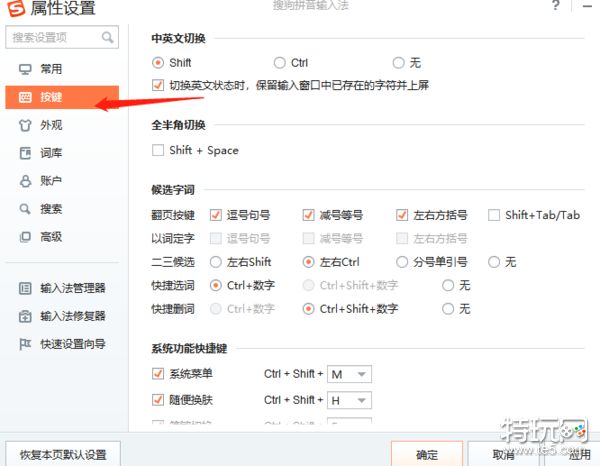The width and height of the screenshot is (600, 466).
Task: Click the help question mark icon
Action: coord(555,7)
